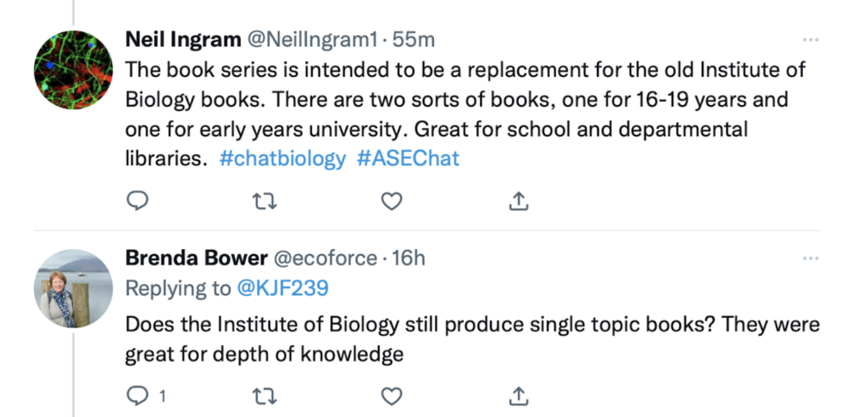868x417 pixels.
Task: Open the #chatbiology hashtag
Action: pyautogui.click(x=282, y=159)
